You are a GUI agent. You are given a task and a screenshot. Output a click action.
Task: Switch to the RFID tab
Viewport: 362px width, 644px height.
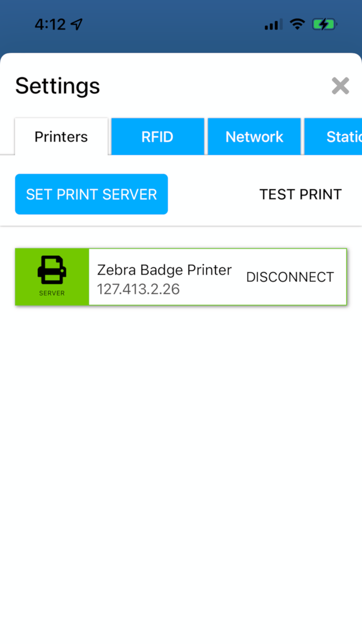tap(157, 136)
